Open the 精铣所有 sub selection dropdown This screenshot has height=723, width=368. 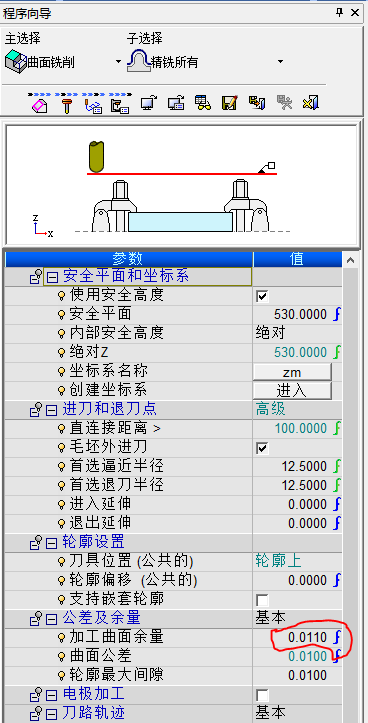pos(280,62)
